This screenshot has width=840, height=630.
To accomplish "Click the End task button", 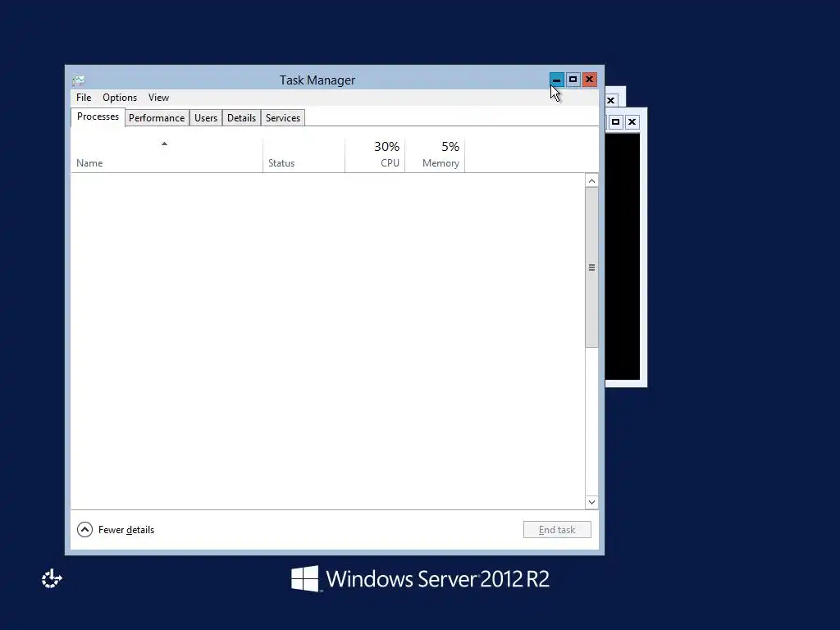I will pos(557,530).
